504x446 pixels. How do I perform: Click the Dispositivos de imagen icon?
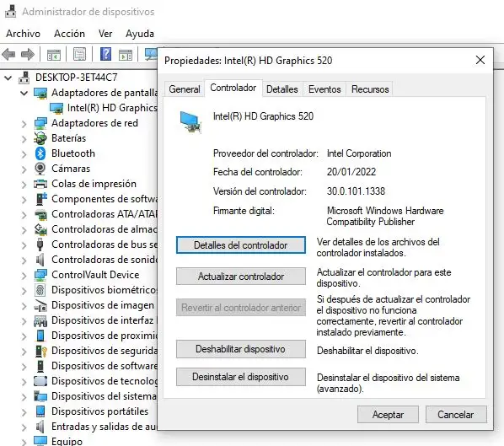click(40, 305)
